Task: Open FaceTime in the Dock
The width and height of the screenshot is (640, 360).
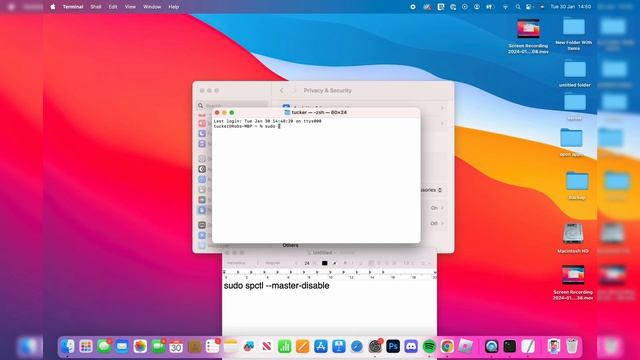Action: point(158,347)
